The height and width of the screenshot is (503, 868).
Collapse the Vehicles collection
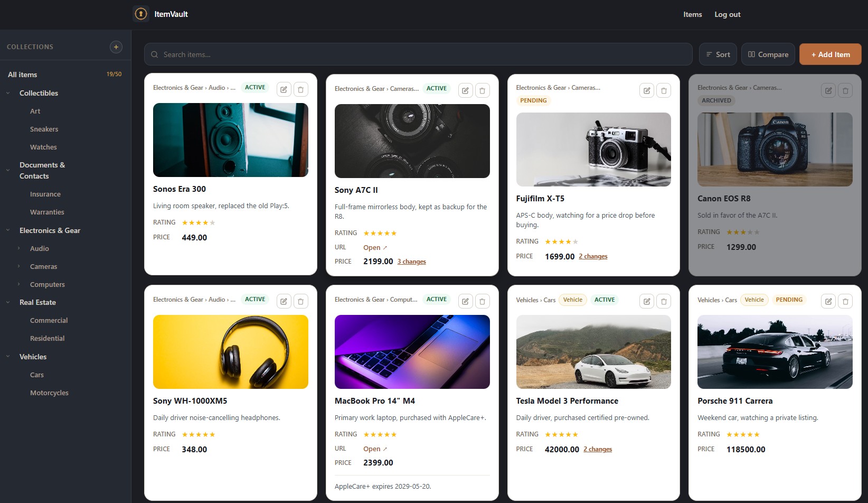[x=8, y=357]
